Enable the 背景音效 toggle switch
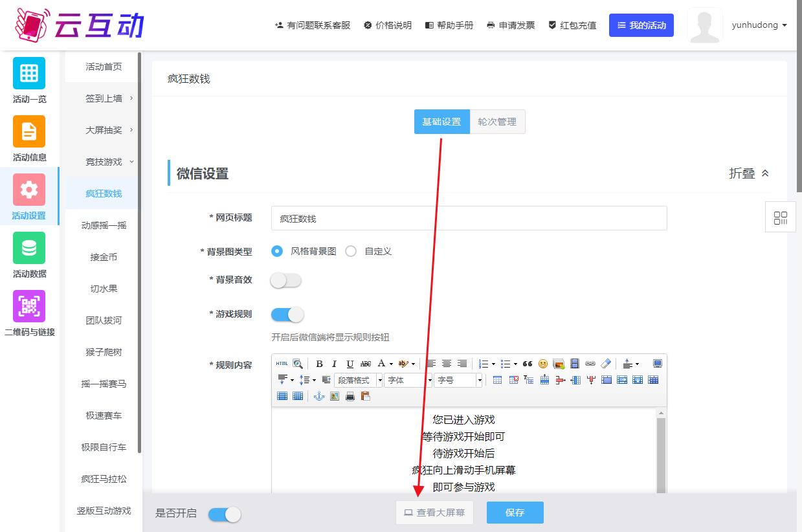The height and width of the screenshot is (532, 802). click(286, 281)
